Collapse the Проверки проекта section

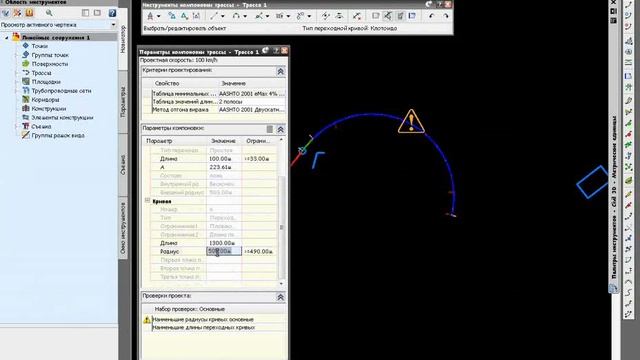(x=280, y=297)
